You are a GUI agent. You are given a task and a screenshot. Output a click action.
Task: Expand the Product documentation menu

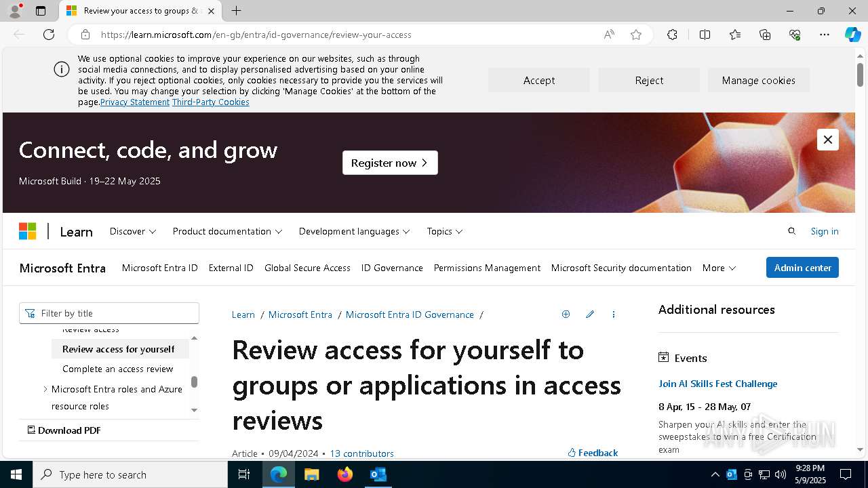tap(227, 231)
